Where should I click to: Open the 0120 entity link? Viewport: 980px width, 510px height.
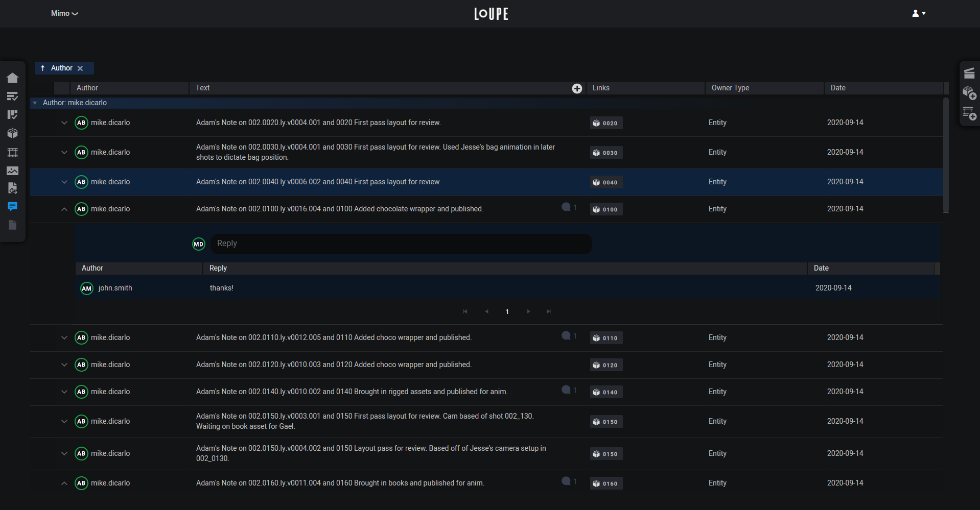(x=606, y=365)
